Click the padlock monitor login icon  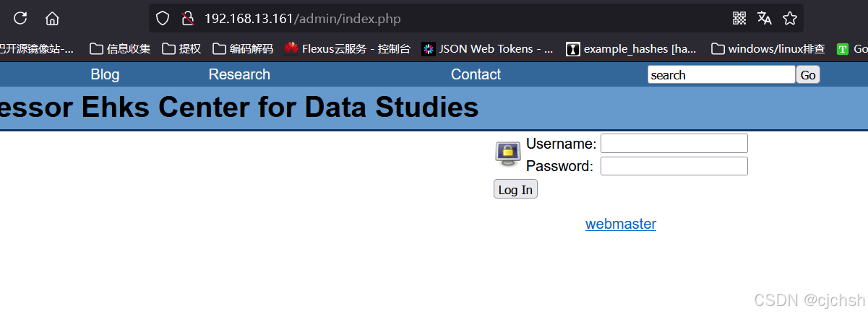click(x=508, y=154)
